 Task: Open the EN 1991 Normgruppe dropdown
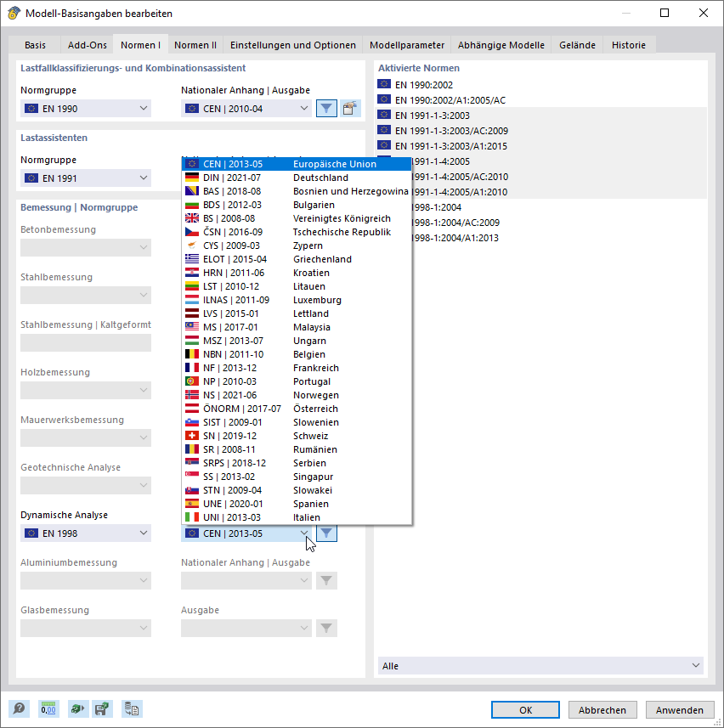click(86, 178)
